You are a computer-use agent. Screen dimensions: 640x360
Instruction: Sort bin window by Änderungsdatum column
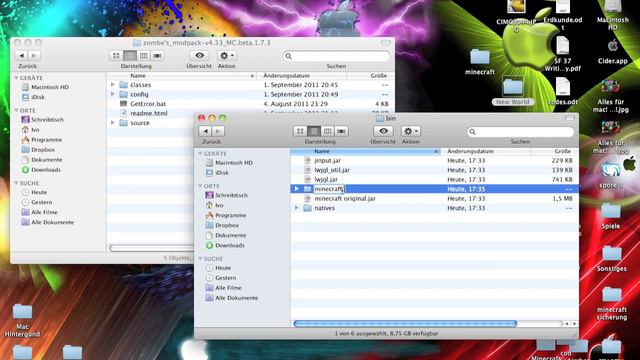coord(486,151)
